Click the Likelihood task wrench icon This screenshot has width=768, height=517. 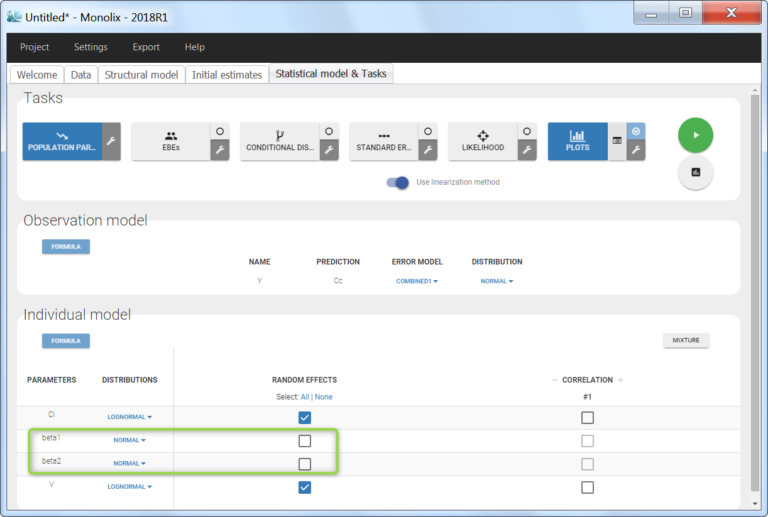pyautogui.click(x=526, y=150)
